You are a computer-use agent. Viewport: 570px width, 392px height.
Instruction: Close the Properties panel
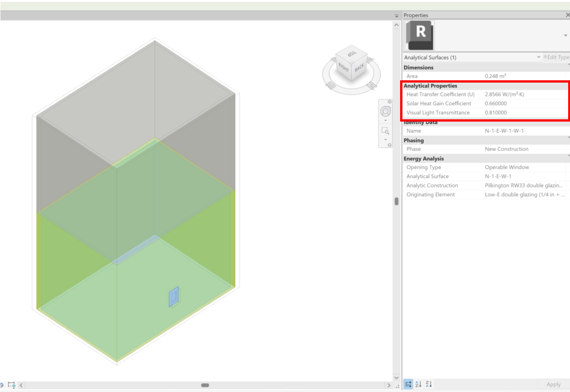pos(567,15)
